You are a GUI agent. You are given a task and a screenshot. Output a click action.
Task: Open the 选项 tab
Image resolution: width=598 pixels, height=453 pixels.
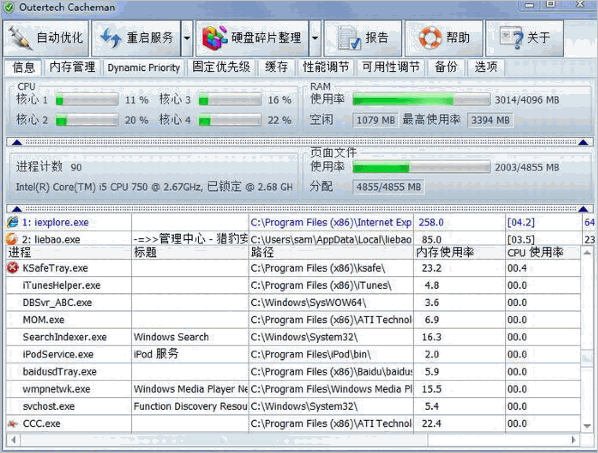[486, 67]
